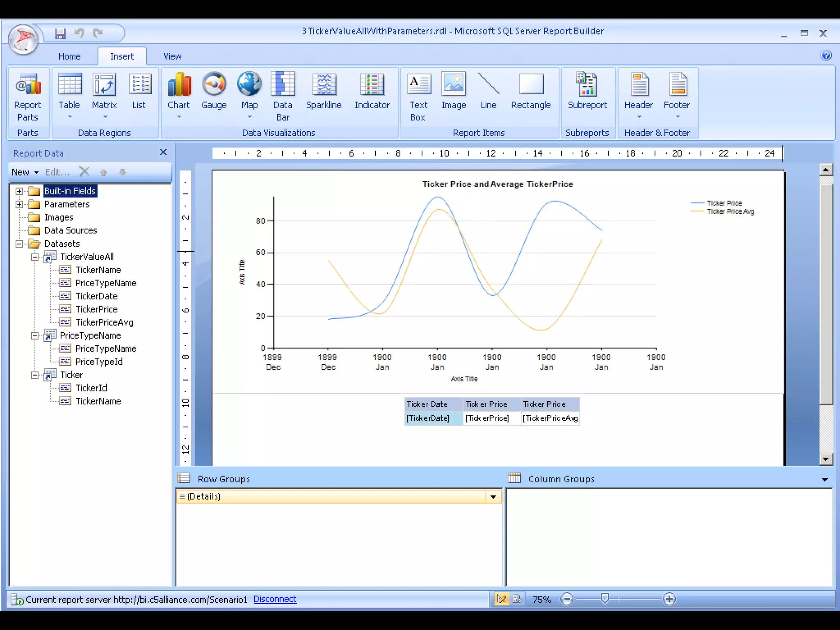The width and height of the screenshot is (840, 630).
Task: Select the TickerPriceAvg field in tree
Action: click(x=104, y=322)
